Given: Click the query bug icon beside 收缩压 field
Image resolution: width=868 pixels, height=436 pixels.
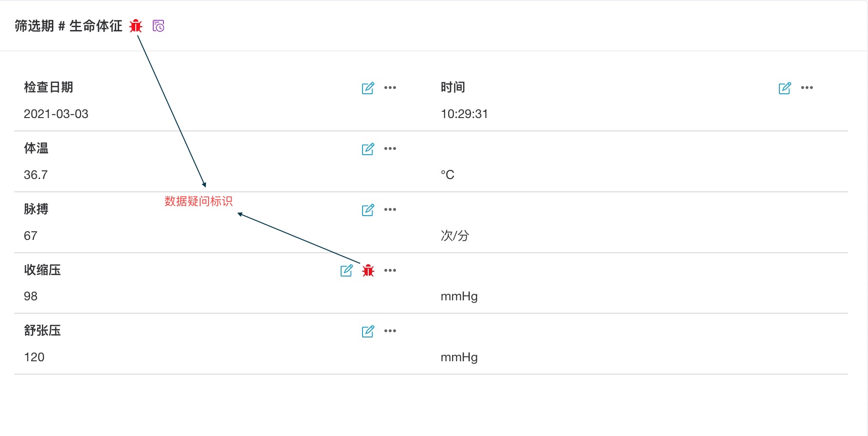Looking at the screenshot, I should pyautogui.click(x=367, y=270).
